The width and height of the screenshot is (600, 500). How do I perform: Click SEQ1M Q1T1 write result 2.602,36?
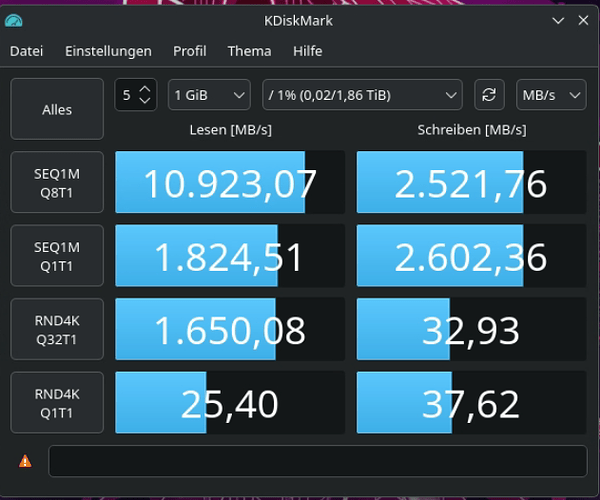(x=471, y=256)
